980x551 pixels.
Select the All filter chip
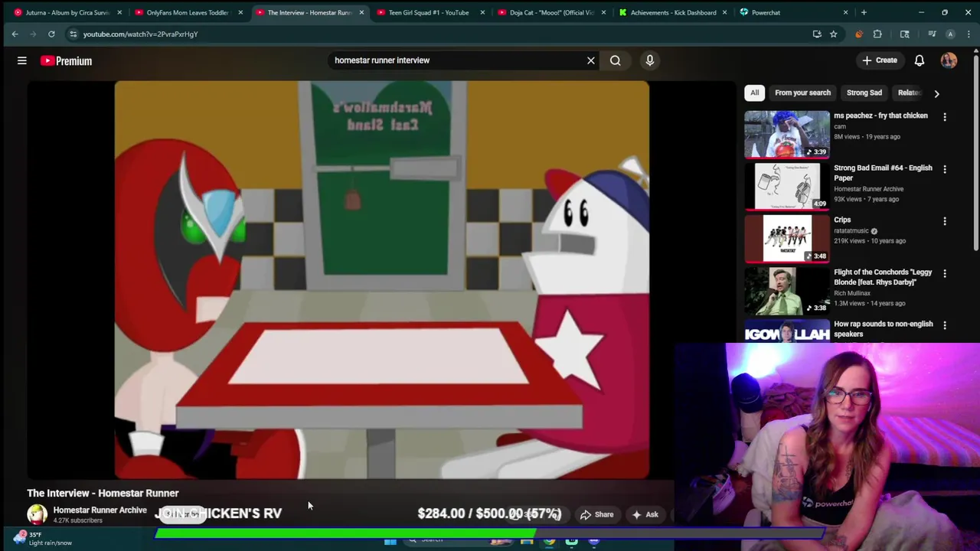point(754,93)
